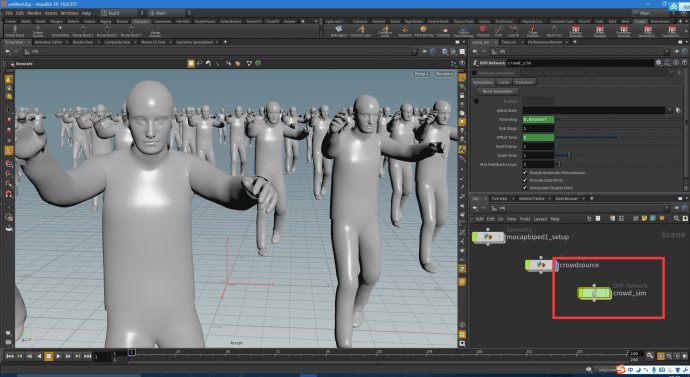
Task: Pick the Simple Male shelf tool
Action: (60, 31)
